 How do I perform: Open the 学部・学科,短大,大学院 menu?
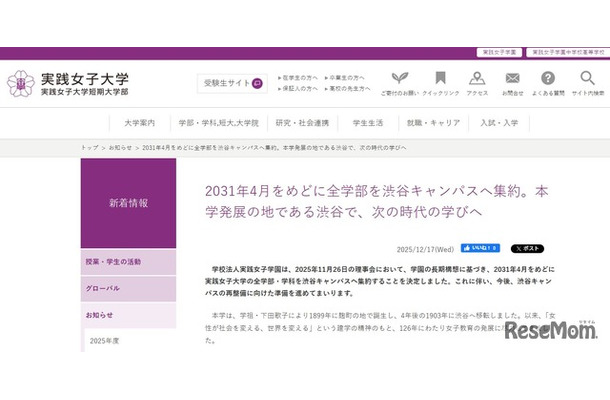pyautogui.click(x=219, y=123)
